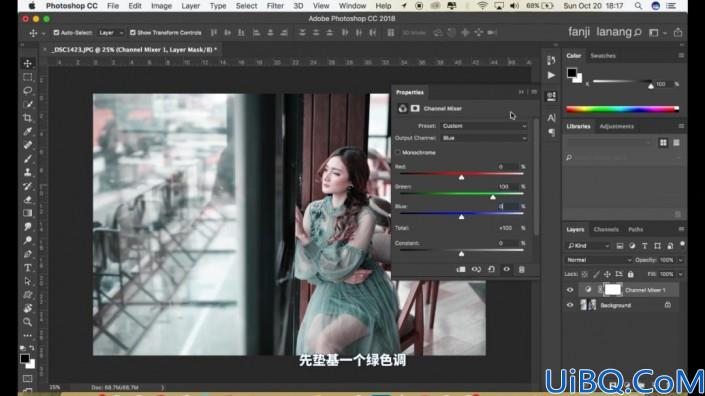
Task: Select the Move tool in toolbar
Action: [x=27, y=63]
